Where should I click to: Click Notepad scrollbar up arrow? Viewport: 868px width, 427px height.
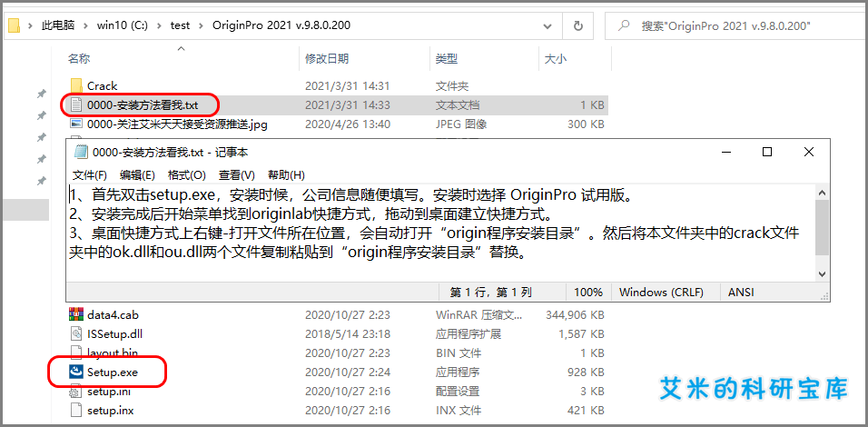(822, 193)
